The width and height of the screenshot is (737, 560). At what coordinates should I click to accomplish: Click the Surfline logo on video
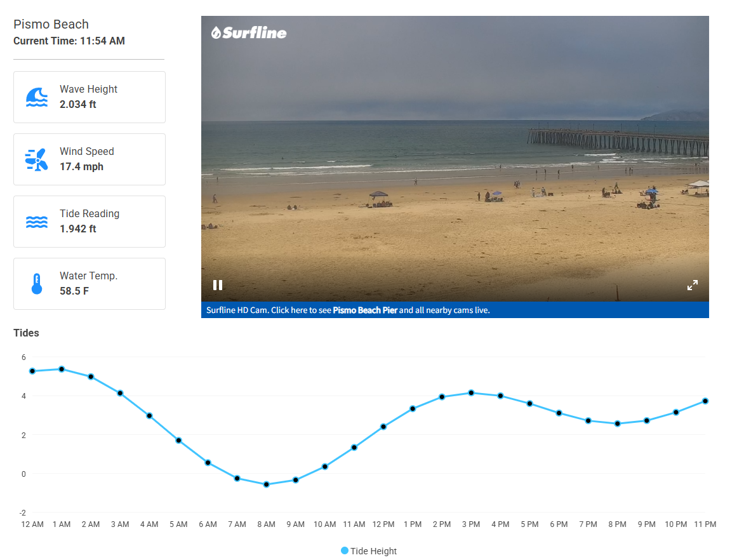[x=249, y=32]
